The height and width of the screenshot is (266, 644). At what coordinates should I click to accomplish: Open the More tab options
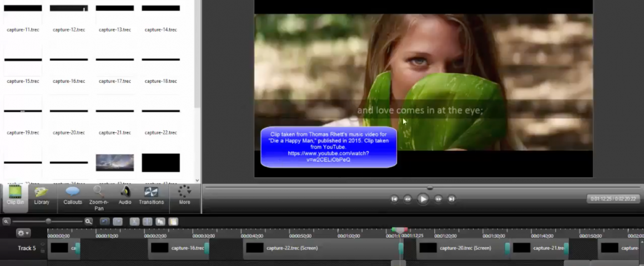click(184, 196)
